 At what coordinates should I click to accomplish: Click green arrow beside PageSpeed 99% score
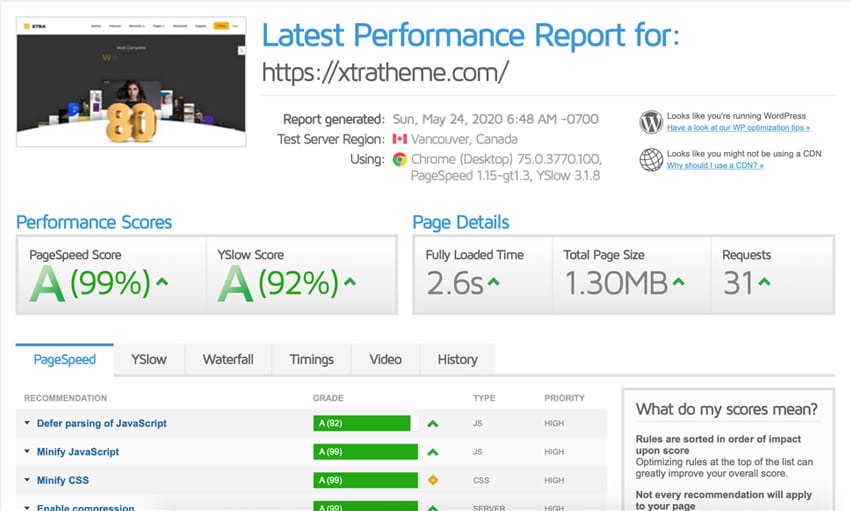tap(162, 282)
